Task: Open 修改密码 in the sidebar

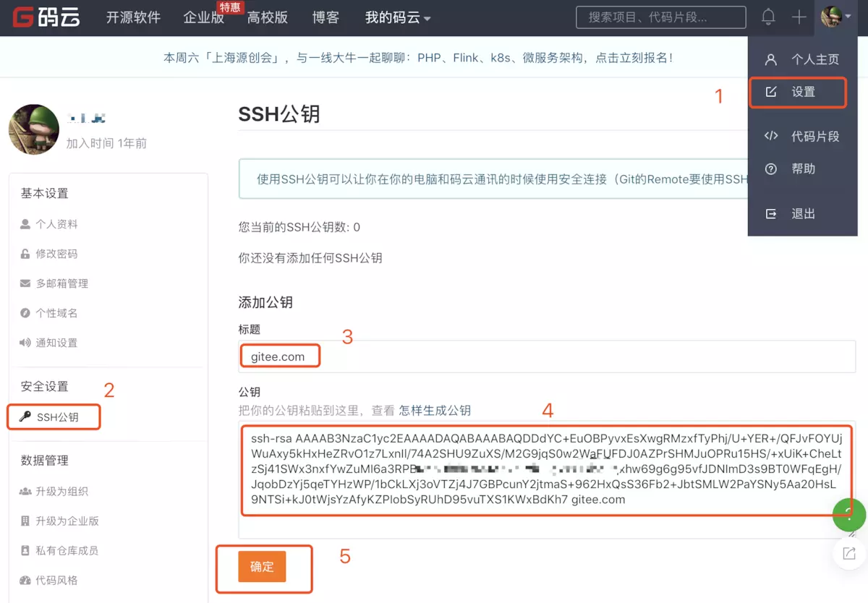Action: point(56,254)
